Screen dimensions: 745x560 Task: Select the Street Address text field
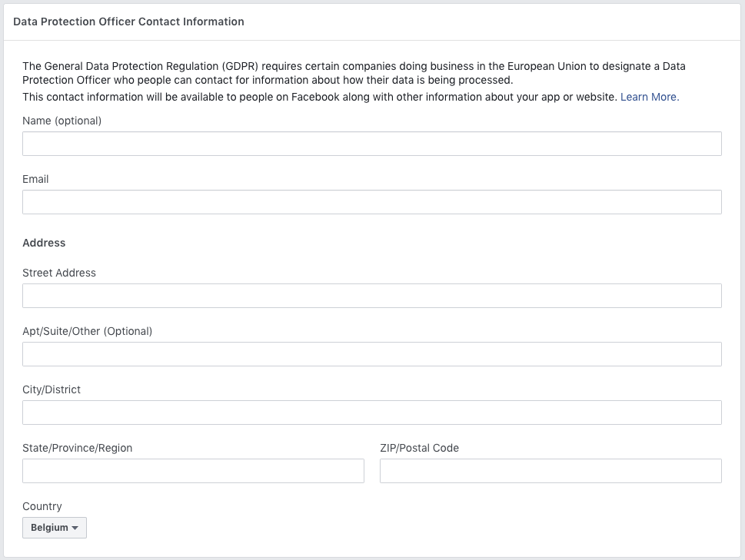pos(372,296)
